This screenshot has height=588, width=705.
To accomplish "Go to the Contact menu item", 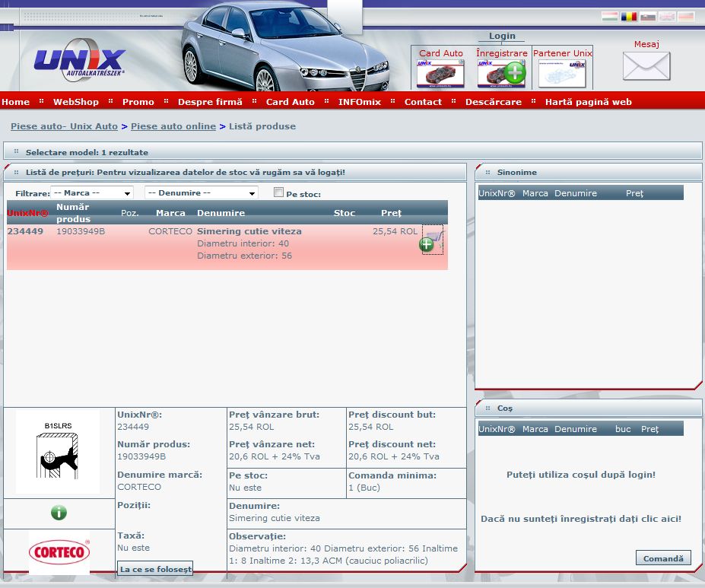I will (x=423, y=102).
